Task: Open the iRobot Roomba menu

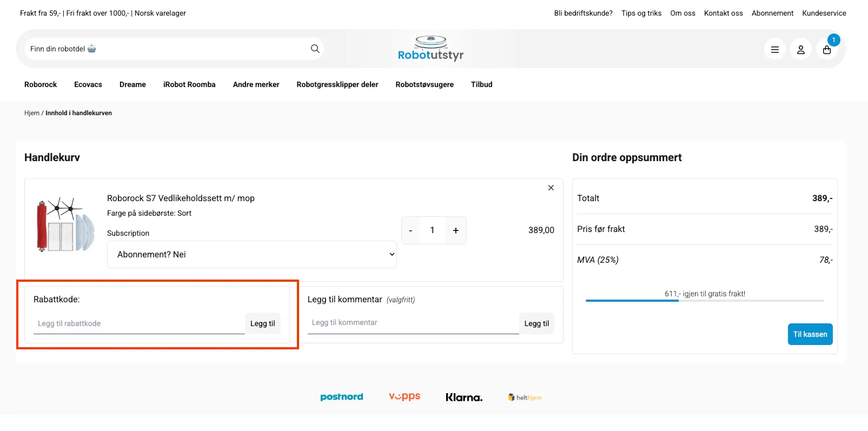Action: click(x=189, y=84)
